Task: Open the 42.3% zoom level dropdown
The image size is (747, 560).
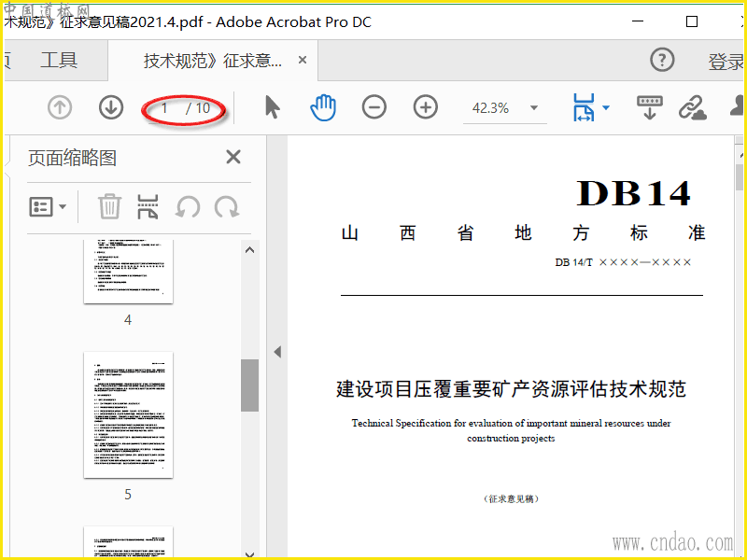Action: [534, 108]
